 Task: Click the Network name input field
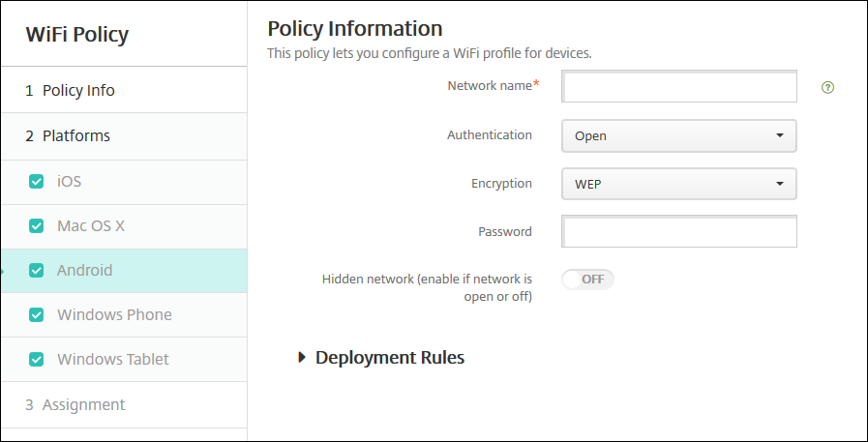coord(679,87)
